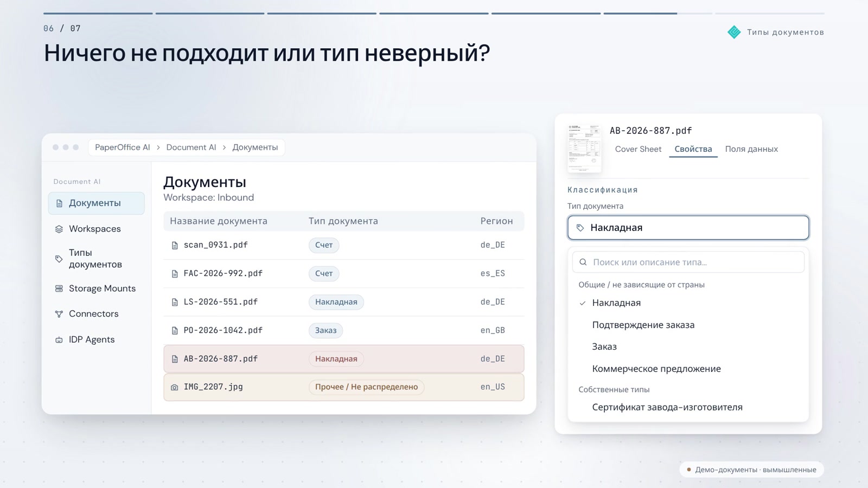Click the teal diamond logo at top right
Viewport: 868px width, 488px height.
point(734,32)
